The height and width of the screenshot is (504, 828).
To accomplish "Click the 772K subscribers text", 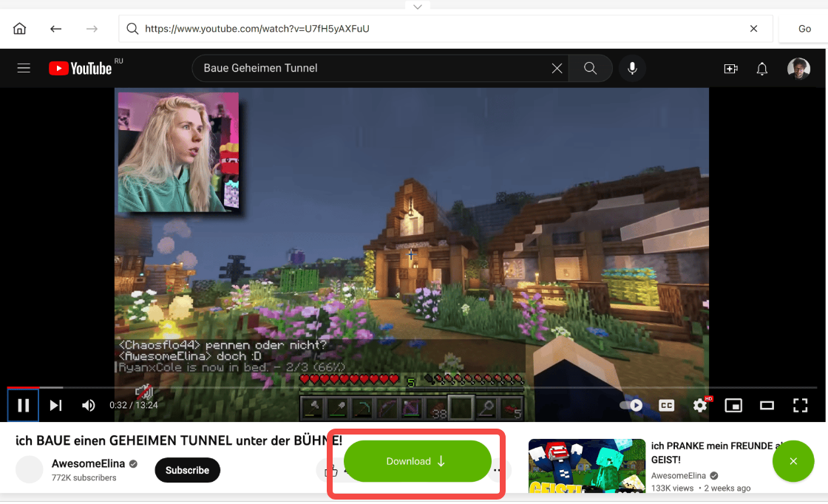I will point(84,477).
